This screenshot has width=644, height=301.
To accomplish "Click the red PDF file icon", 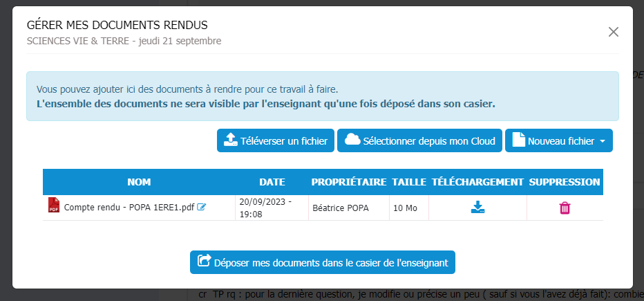I will 54,206.
